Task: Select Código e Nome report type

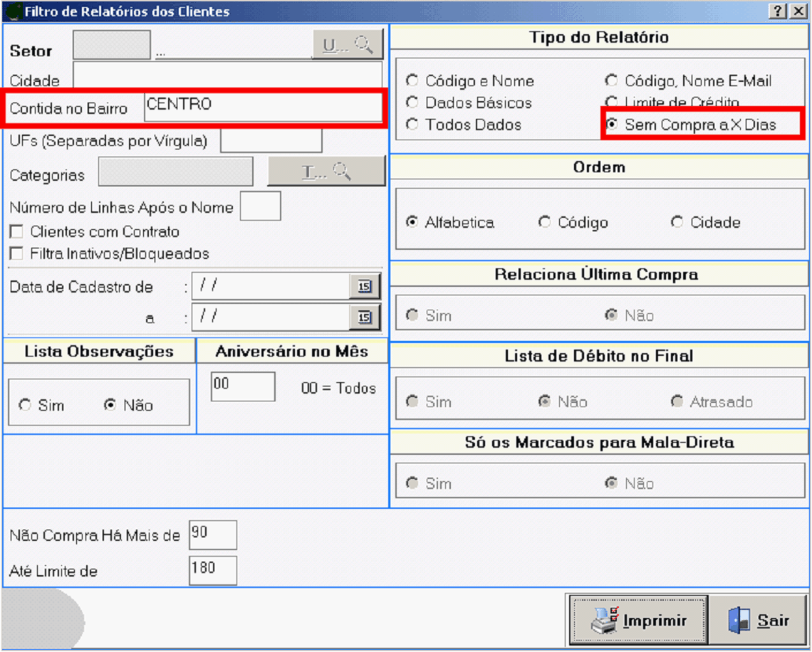Action: tap(412, 81)
